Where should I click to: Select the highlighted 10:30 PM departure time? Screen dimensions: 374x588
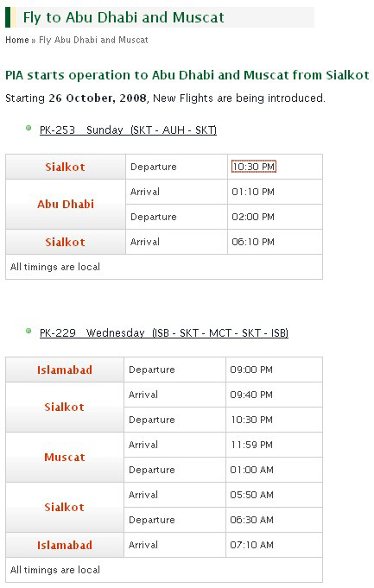[x=254, y=167]
